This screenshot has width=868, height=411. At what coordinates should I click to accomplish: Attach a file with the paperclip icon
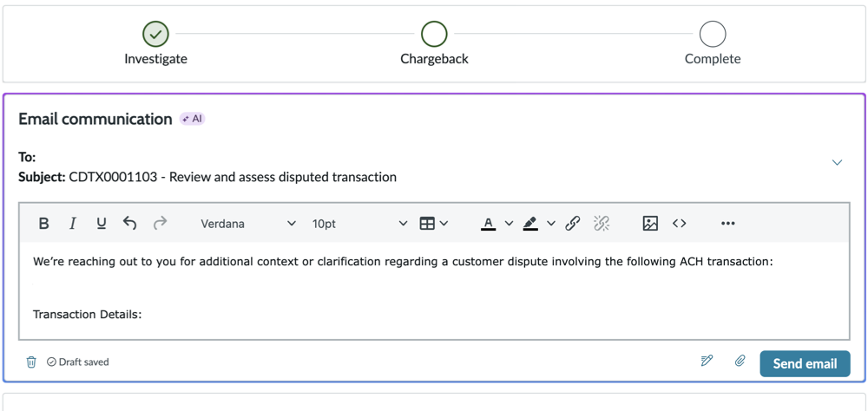[740, 362]
